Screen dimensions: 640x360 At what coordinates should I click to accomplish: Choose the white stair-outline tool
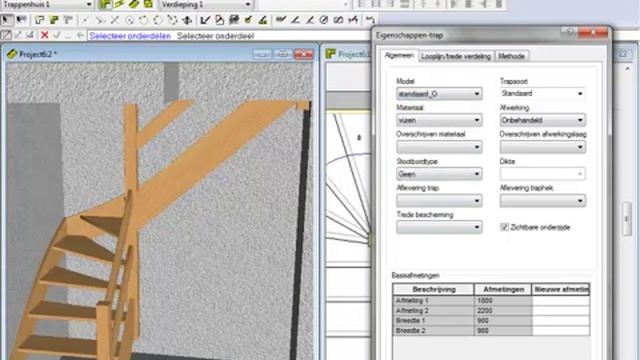[39, 20]
